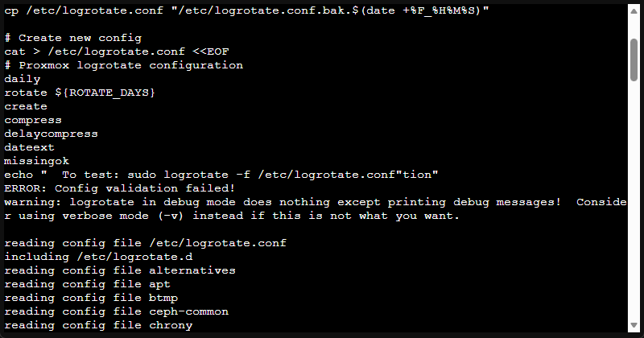Click the 'ERROR: Config validation failed!' line
Screen dimensions: 644x338
(x=122, y=188)
